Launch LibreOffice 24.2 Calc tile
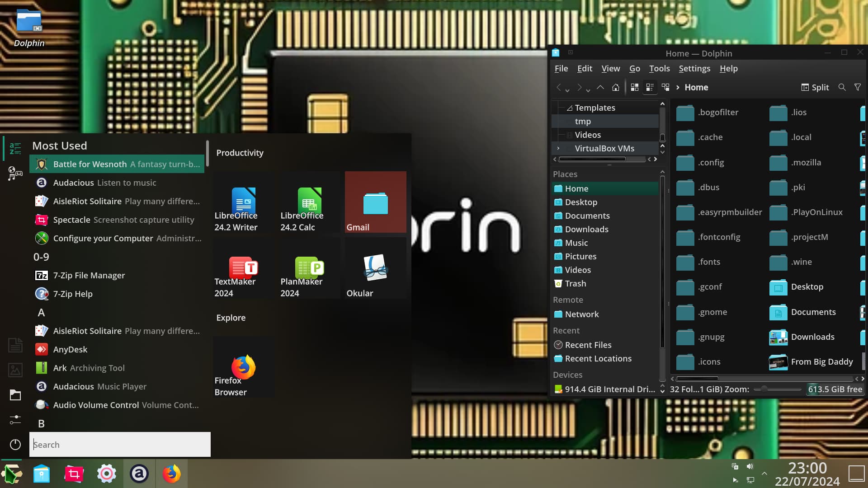Image resolution: width=868 pixels, height=488 pixels. pyautogui.click(x=310, y=202)
